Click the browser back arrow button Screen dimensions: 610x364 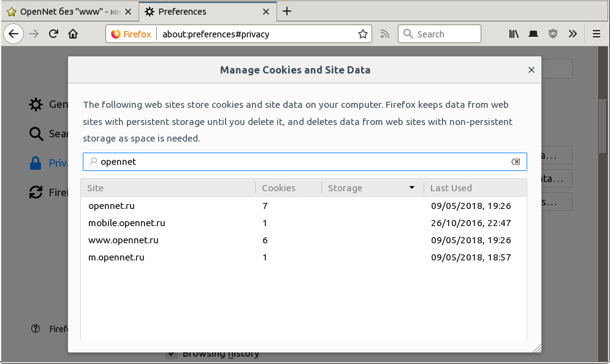pos(13,34)
